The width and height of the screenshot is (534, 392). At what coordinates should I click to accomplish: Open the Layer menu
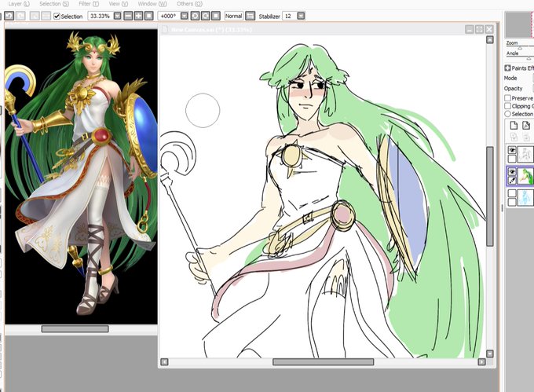coord(19,4)
